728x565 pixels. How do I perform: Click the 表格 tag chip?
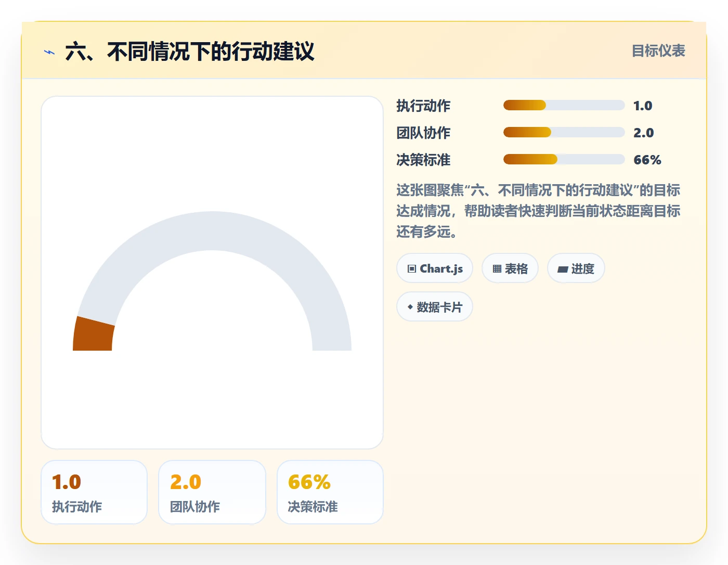click(510, 268)
